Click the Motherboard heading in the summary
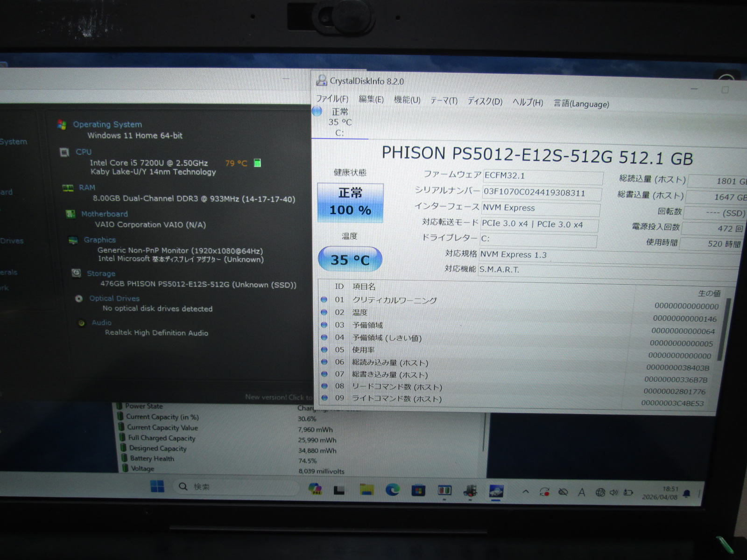747x560 pixels. click(104, 214)
